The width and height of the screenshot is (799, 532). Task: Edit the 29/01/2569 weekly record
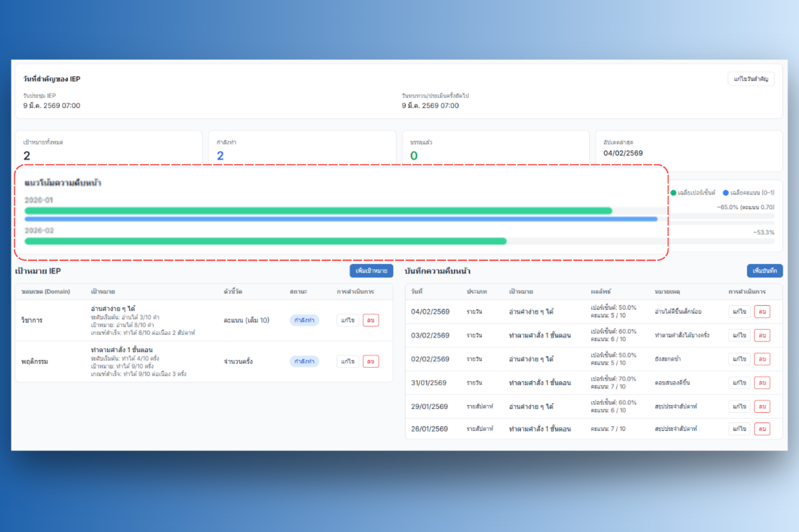point(739,406)
